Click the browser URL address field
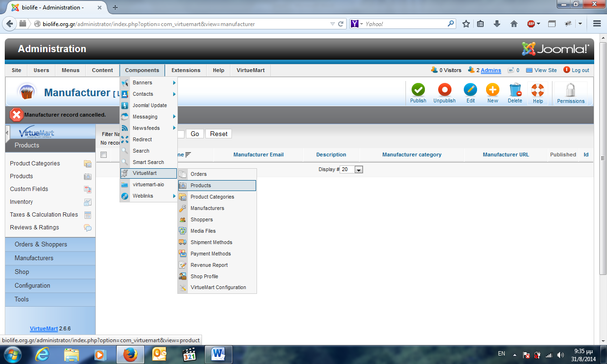Viewport: 607px width, 364px height. [185, 24]
